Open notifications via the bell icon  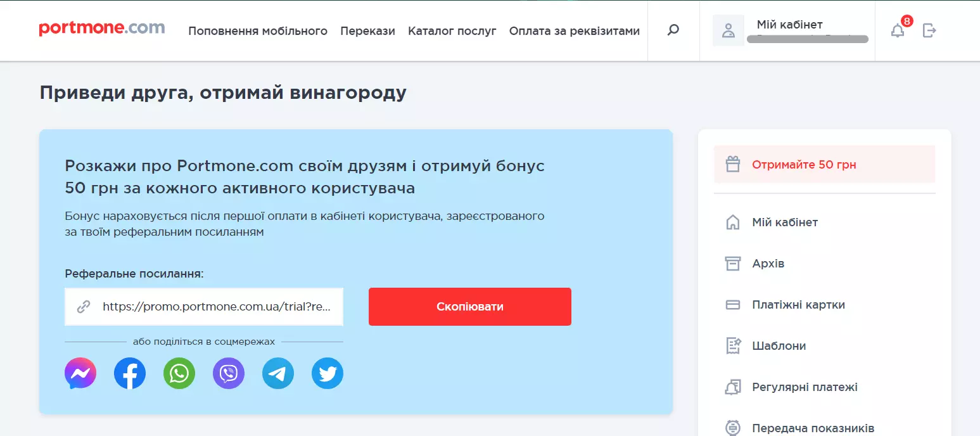[897, 30]
